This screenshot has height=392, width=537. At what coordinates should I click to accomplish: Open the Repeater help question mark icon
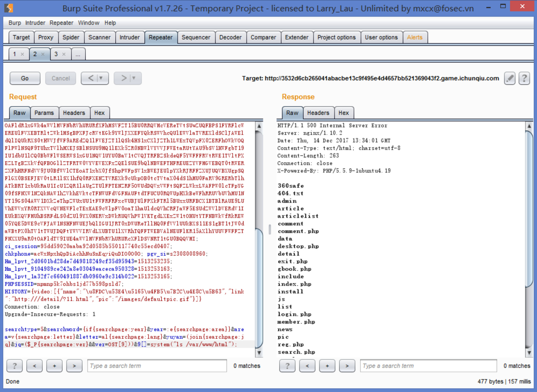[x=524, y=78]
